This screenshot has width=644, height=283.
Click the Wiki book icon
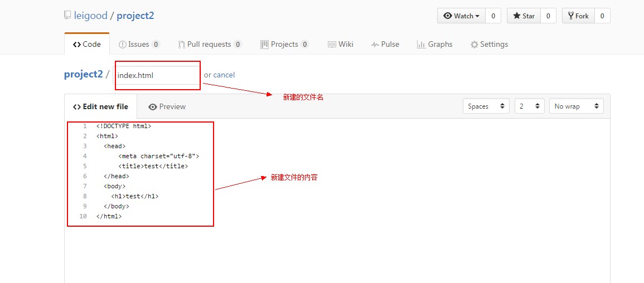coord(332,45)
